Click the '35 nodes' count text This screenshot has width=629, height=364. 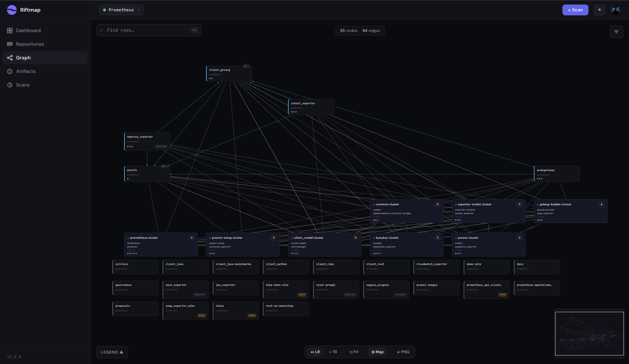pos(348,31)
